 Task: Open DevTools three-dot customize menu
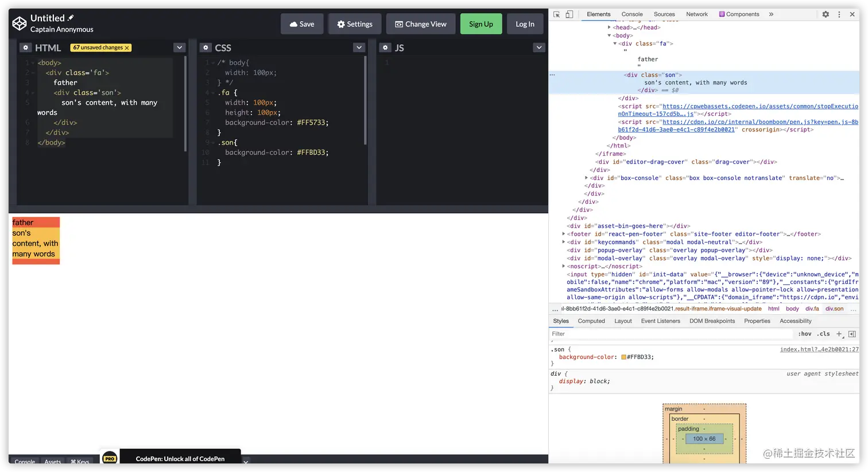coord(839,14)
